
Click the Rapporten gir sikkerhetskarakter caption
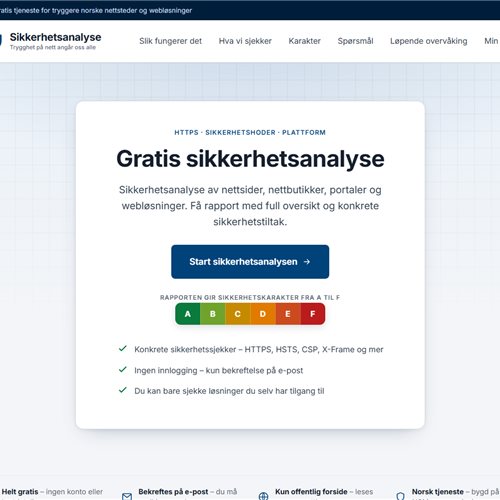click(250, 297)
